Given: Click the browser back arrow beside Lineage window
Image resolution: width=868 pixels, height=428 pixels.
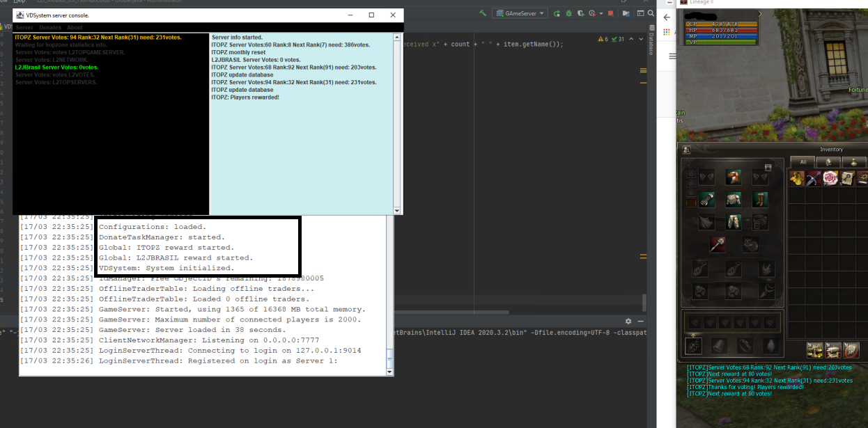Looking at the screenshot, I should tap(667, 17).
